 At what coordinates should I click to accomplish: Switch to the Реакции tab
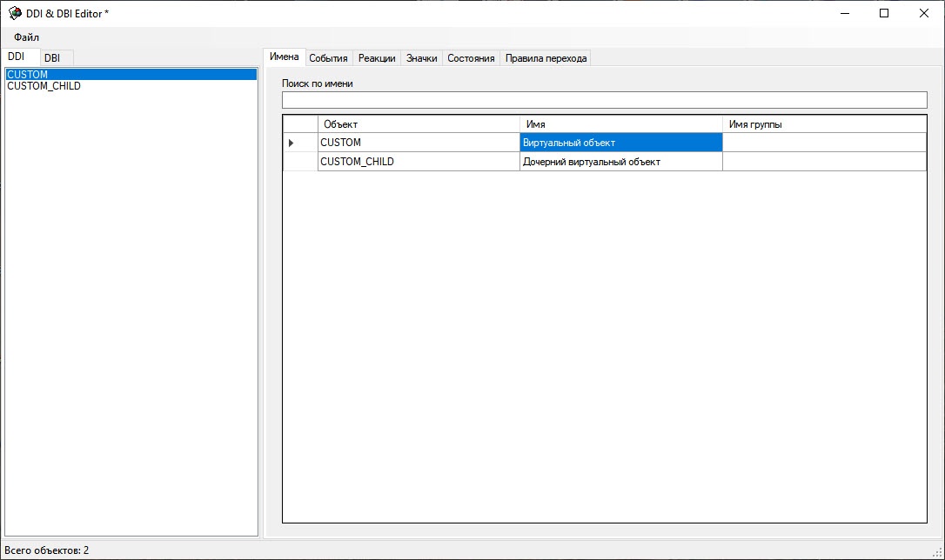[377, 58]
